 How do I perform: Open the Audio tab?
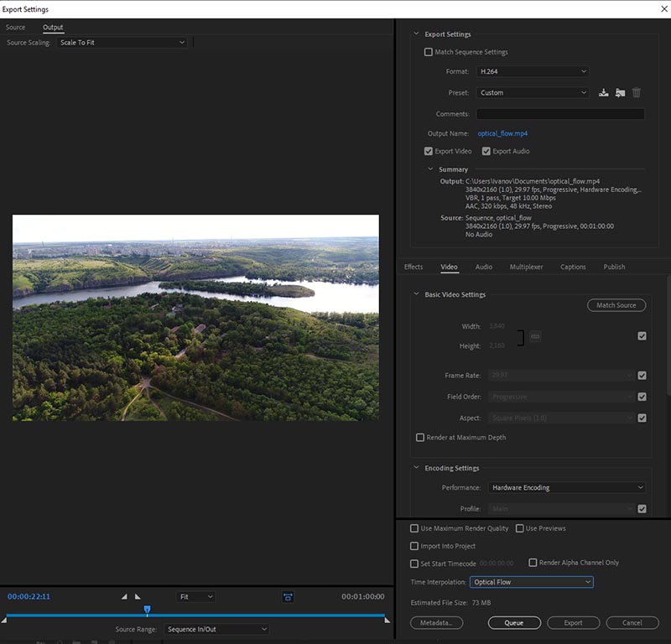pyautogui.click(x=484, y=267)
